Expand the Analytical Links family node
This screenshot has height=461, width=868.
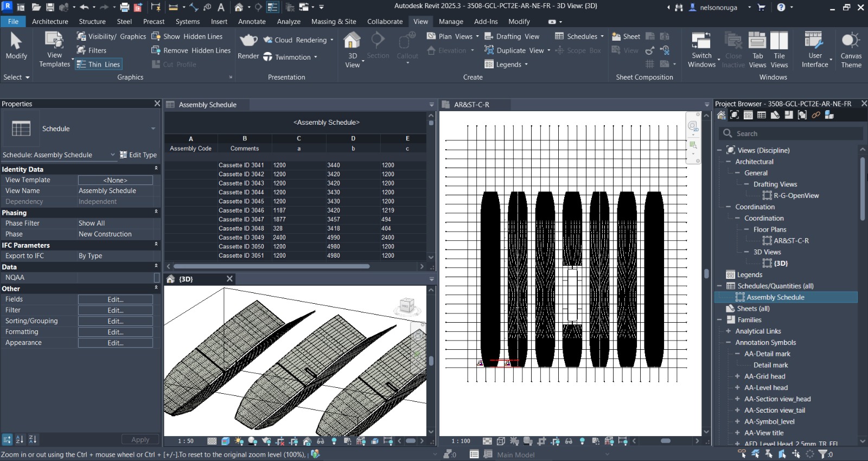[728, 331]
